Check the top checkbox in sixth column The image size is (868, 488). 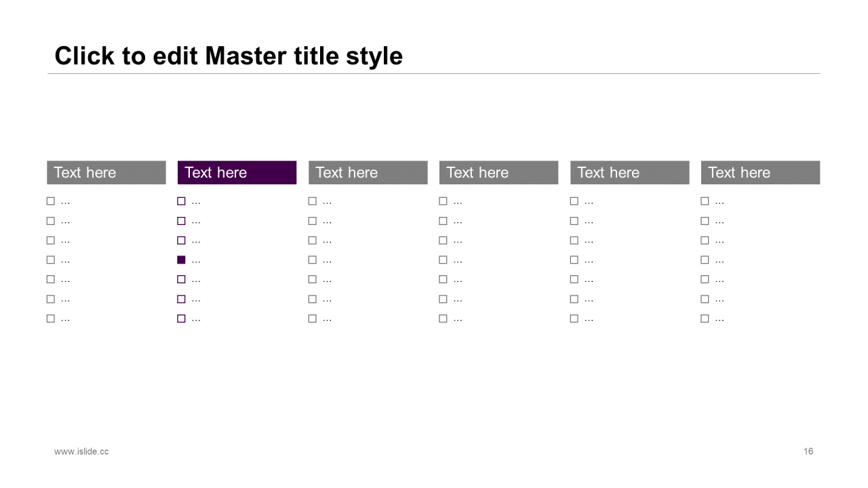point(705,201)
